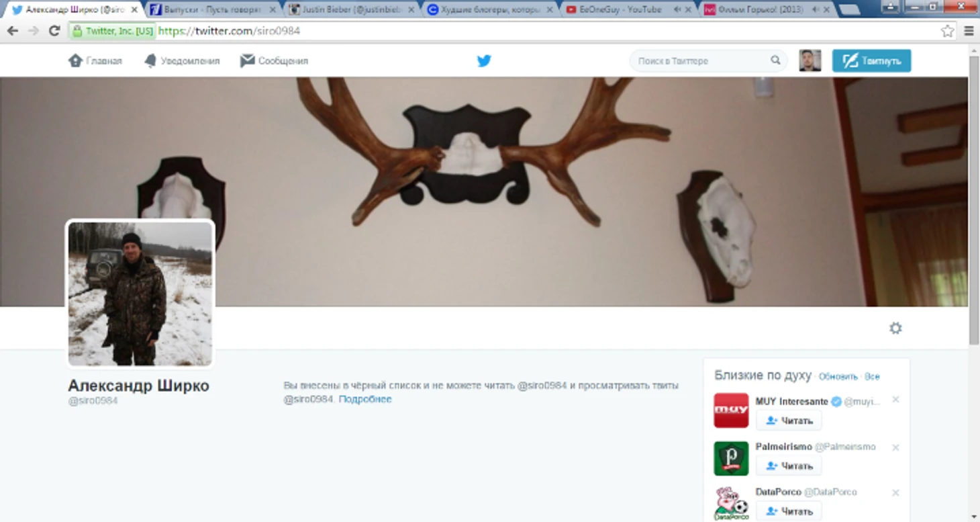Dismiss Palmeirismo suggestion
The image size is (980, 522).
coord(895,447)
